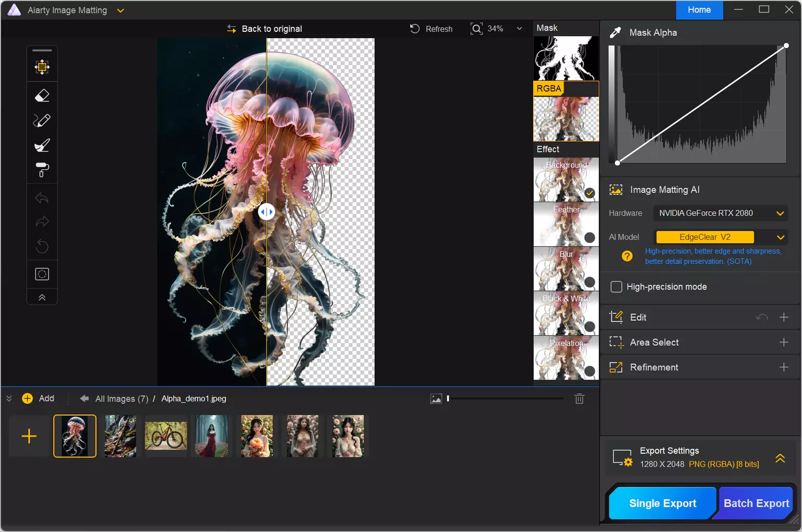Click the trash delete icon
Image resolution: width=802 pixels, height=532 pixels.
(579, 399)
